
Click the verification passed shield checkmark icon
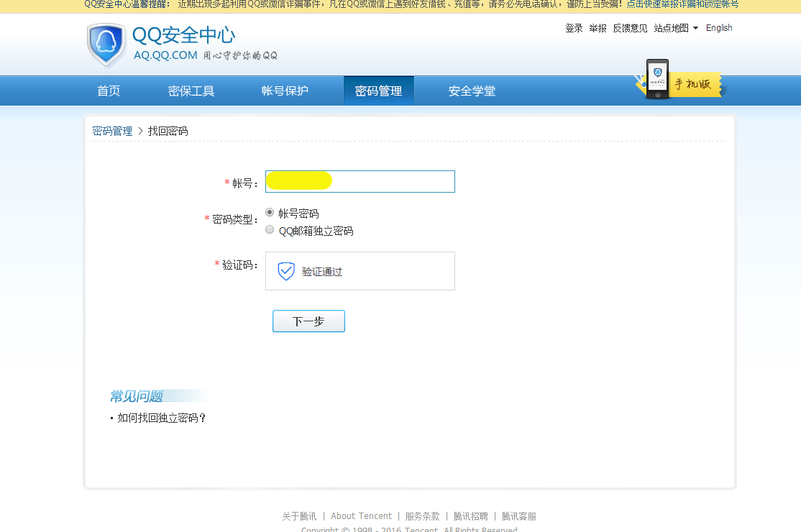tap(286, 271)
